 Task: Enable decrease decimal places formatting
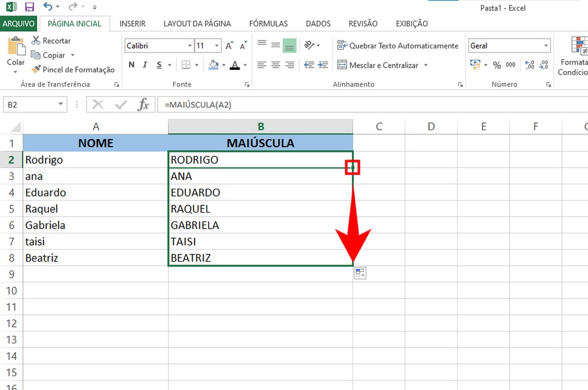544,65
